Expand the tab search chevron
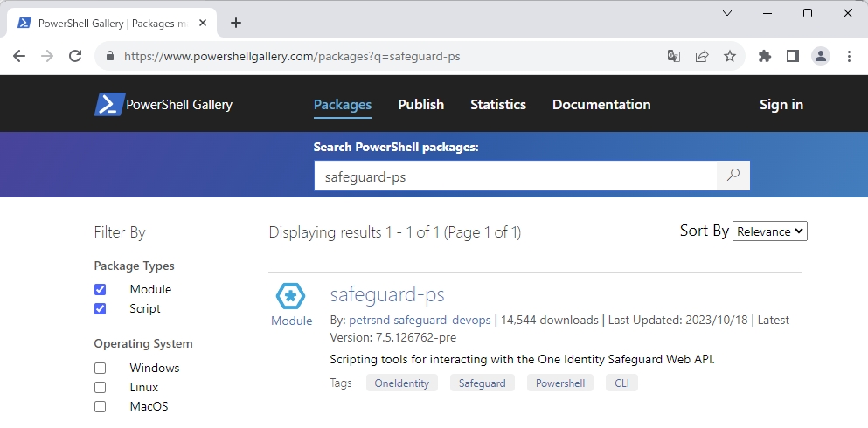 point(727,13)
